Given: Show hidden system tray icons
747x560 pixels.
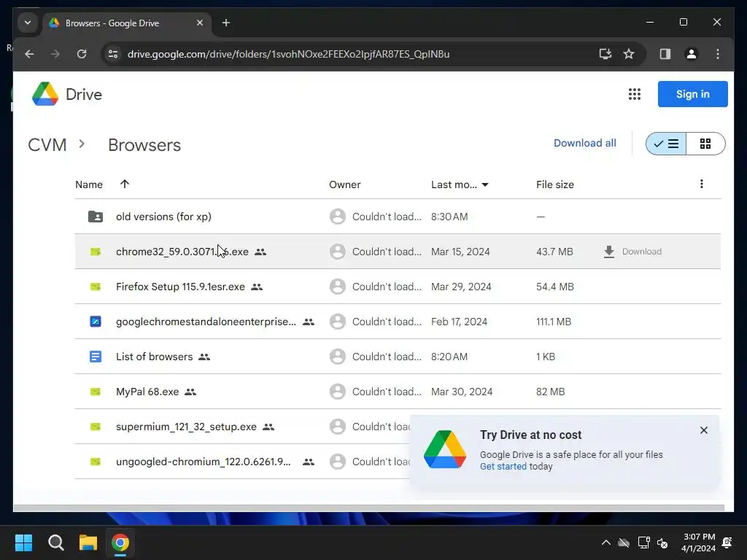Looking at the screenshot, I should point(606,542).
